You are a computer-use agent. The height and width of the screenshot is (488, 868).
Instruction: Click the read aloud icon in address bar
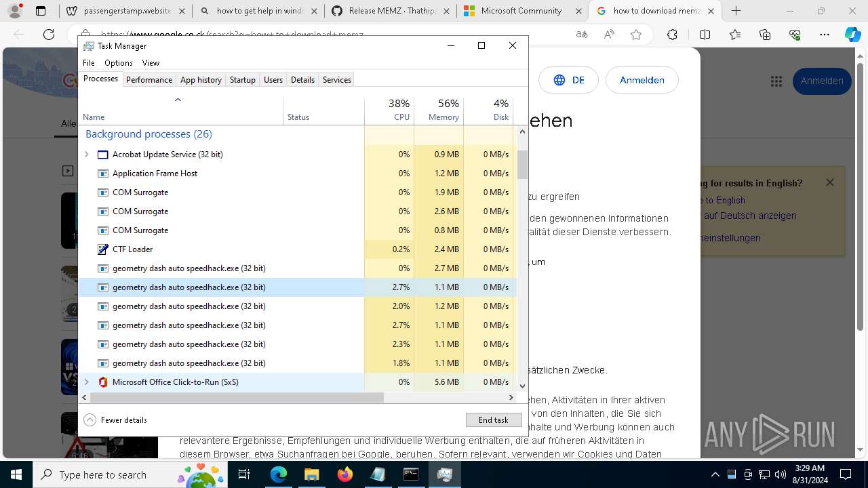[609, 35]
